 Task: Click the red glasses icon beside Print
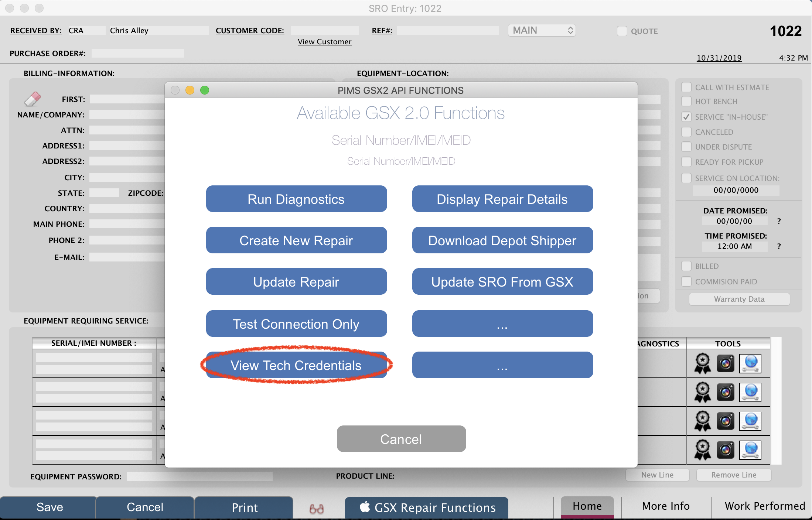(x=317, y=509)
